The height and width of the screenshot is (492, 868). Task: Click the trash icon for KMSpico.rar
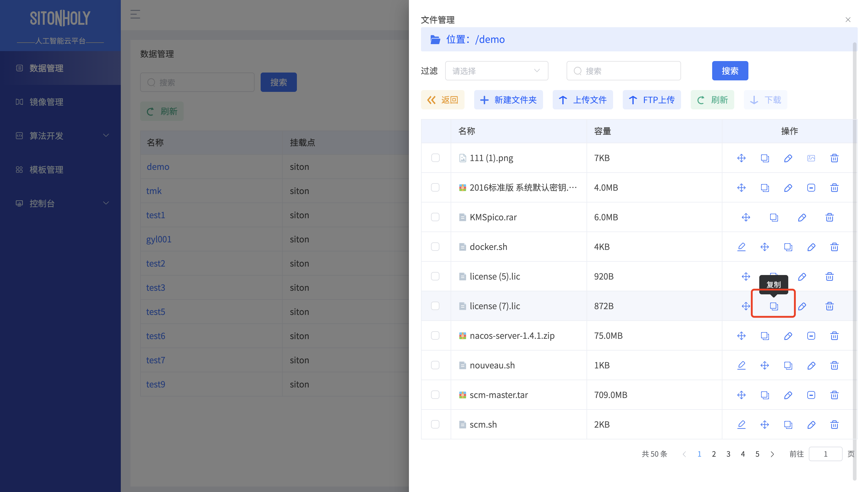pos(830,217)
